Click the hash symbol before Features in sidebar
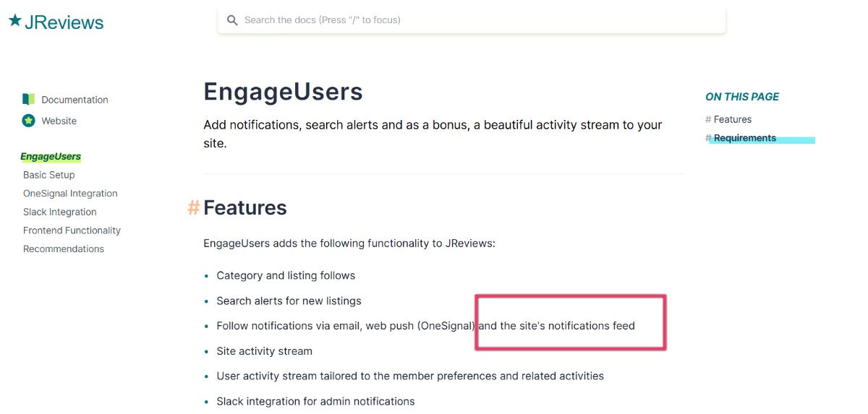The width and height of the screenshot is (868, 414). tap(708, 119)
